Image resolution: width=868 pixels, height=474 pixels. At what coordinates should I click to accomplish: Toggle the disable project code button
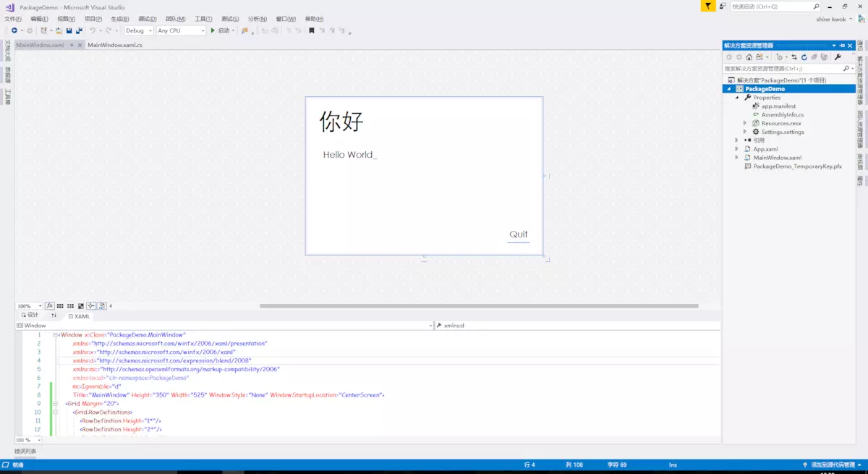click(102, 306)
